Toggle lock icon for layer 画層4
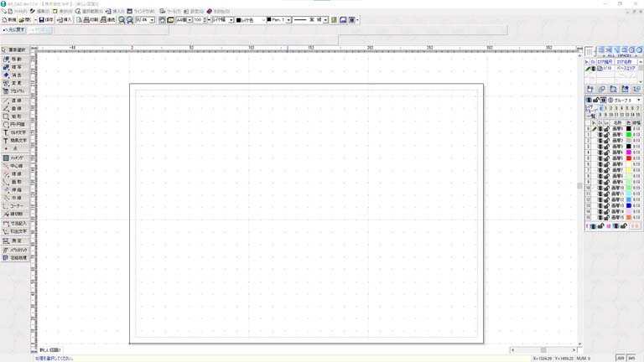The image size is (644, 362). click(606, 153)
